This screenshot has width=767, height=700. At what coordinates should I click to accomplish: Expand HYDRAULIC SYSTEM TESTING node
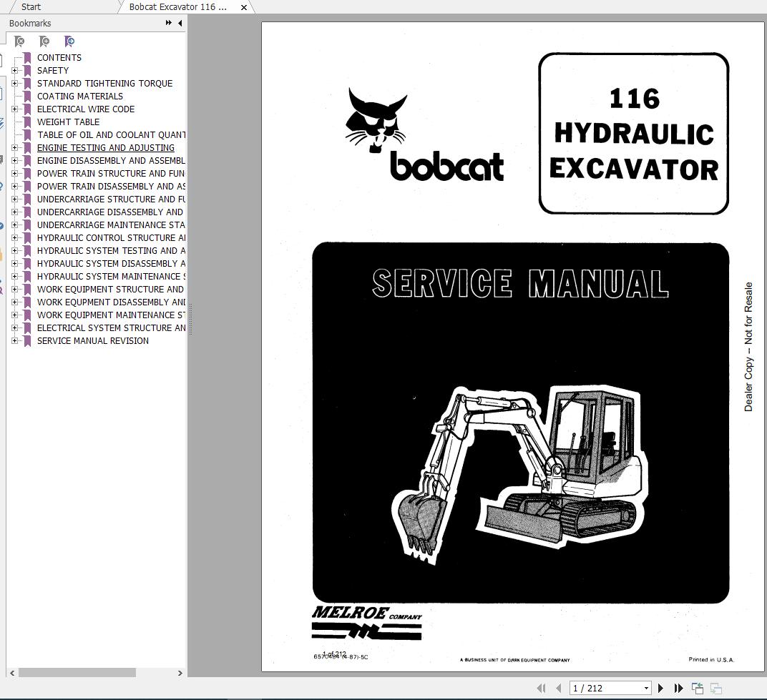click(15, 251)
